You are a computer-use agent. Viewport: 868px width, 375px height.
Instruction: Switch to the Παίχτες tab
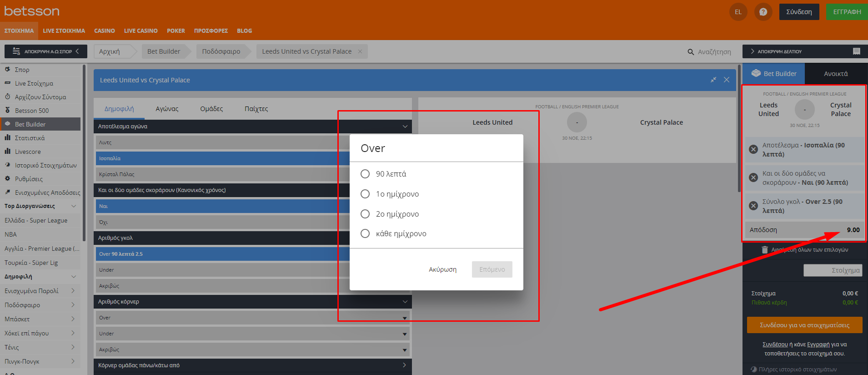tap(256, 109)
